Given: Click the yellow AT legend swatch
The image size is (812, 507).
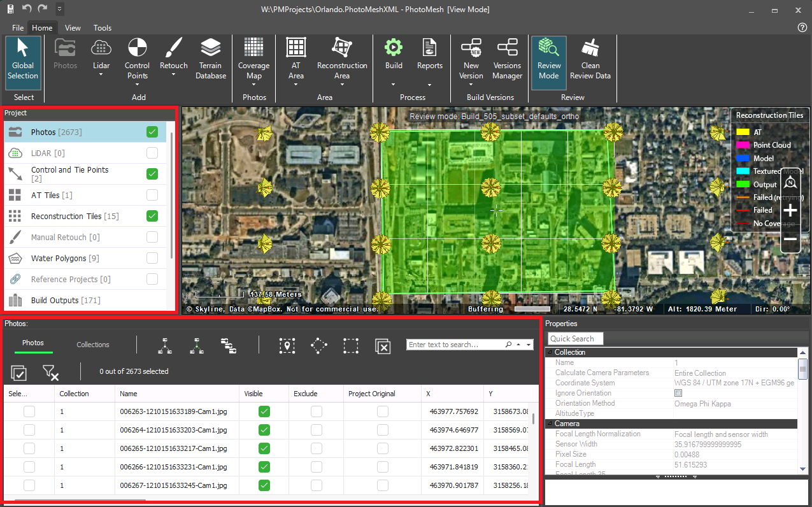Looking at the screenshot, I should (743, 132).
